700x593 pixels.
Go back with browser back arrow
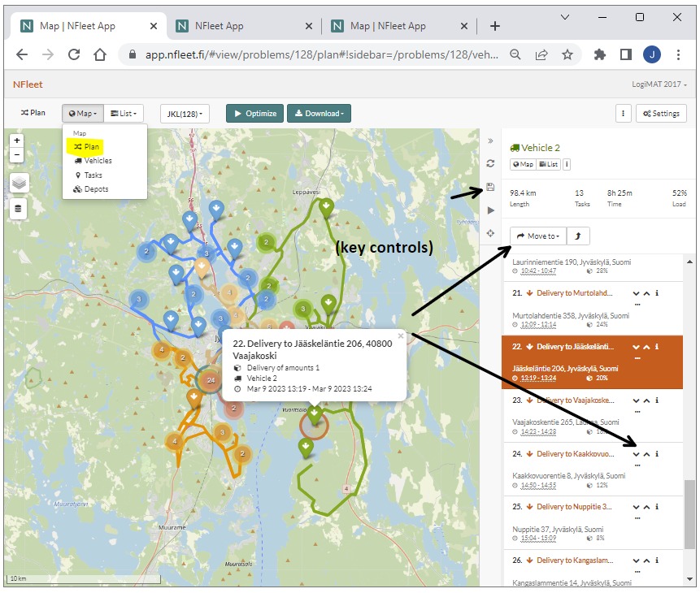21,54
